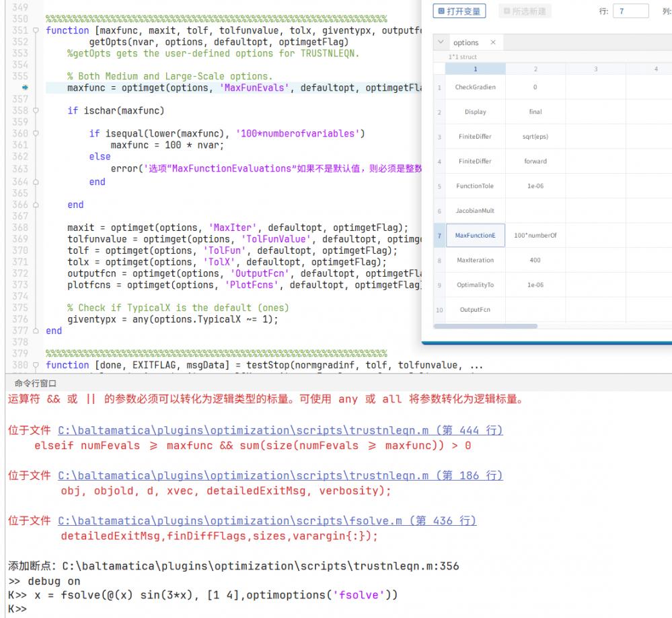Select row header 9 OptimalityTo row
This screenshot has height=618, width=672.
click(x=439, y=285)
